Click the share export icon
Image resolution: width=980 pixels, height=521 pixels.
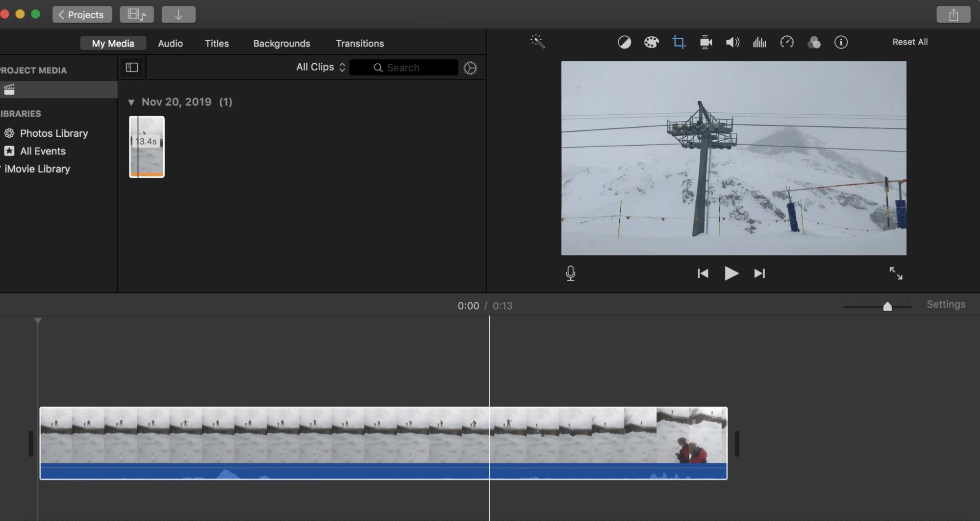954,15
